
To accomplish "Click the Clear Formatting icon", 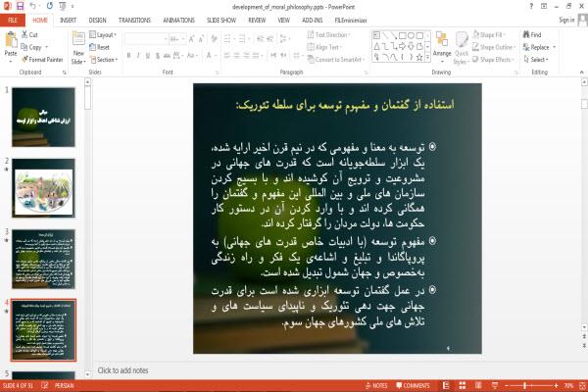I will [214, 39].
